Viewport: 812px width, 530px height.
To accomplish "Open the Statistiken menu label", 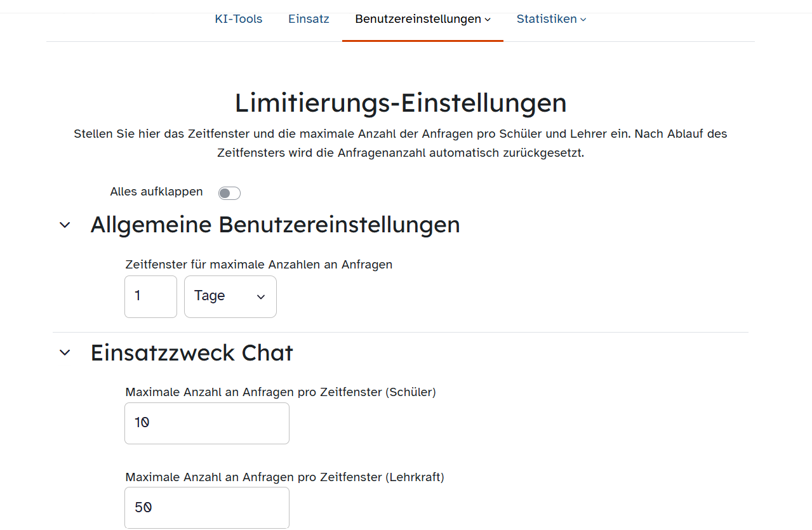I will pyautogui.click(x=546, y=19).
